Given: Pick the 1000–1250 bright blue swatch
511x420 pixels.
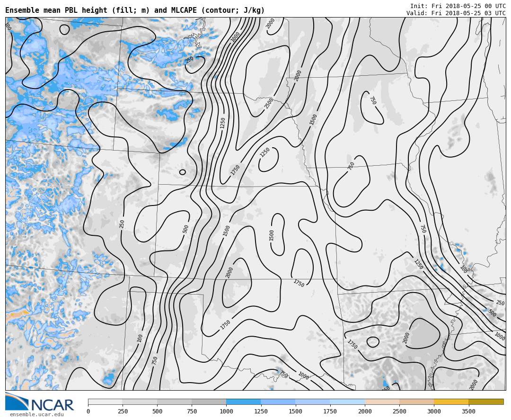Looking at the screenshot, I should (243, 402).
